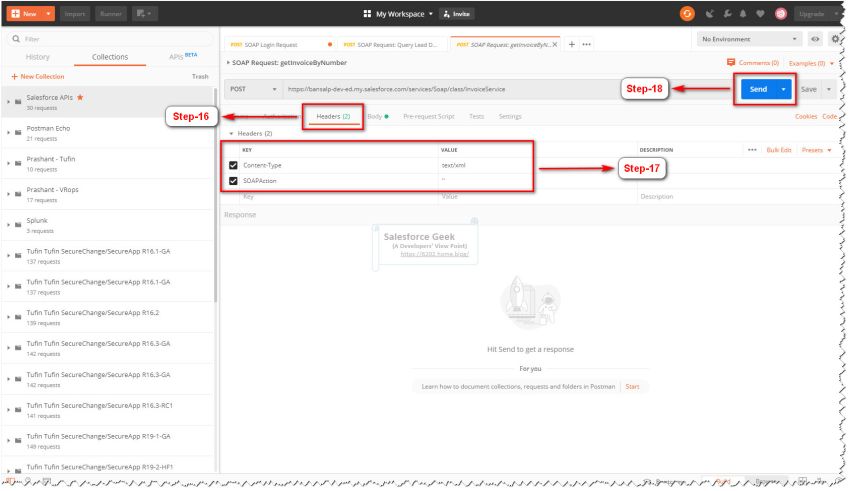850x491 pixels.
Task: Switch to the Collections tab
Action: [110, 57]
